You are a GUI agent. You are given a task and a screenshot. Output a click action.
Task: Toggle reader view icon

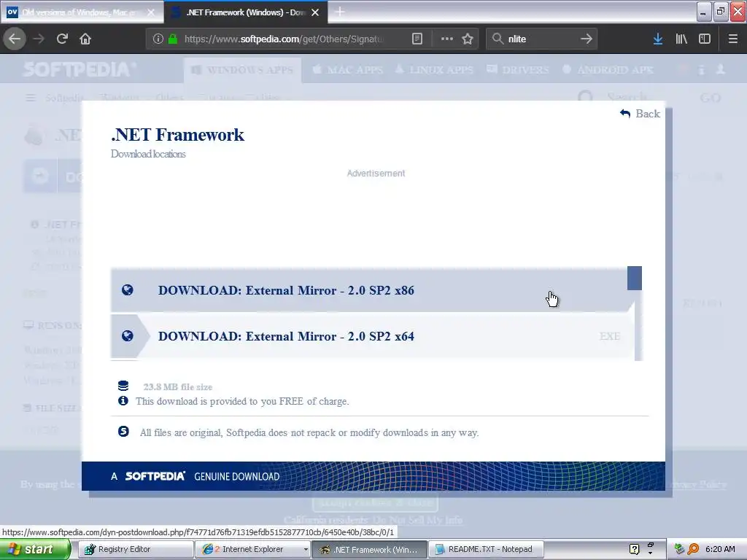[417, 39]
